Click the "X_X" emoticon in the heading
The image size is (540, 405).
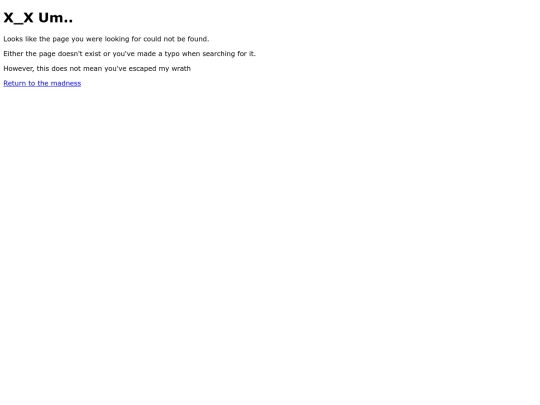point(18,18)
